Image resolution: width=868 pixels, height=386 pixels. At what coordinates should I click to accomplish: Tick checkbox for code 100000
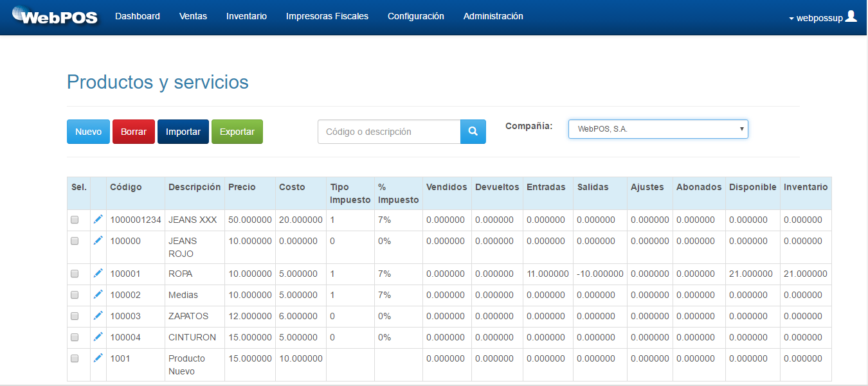[75, 241]
